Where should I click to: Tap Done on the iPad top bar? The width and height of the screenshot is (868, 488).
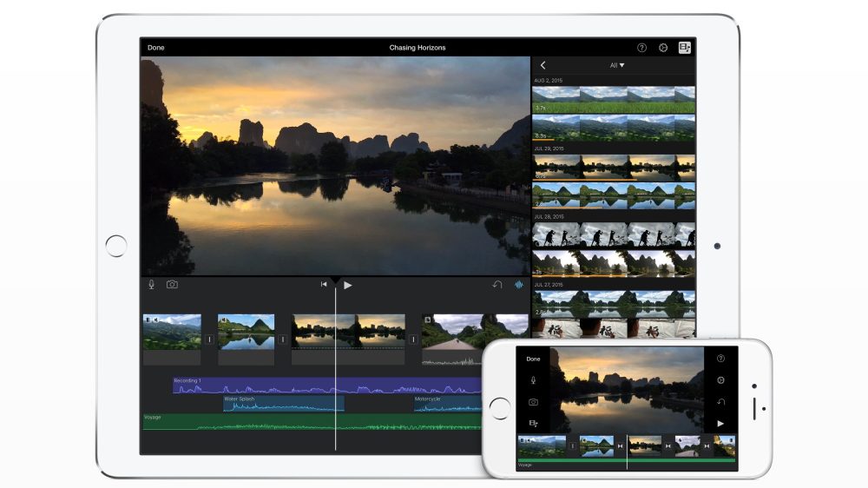point(156,48)
